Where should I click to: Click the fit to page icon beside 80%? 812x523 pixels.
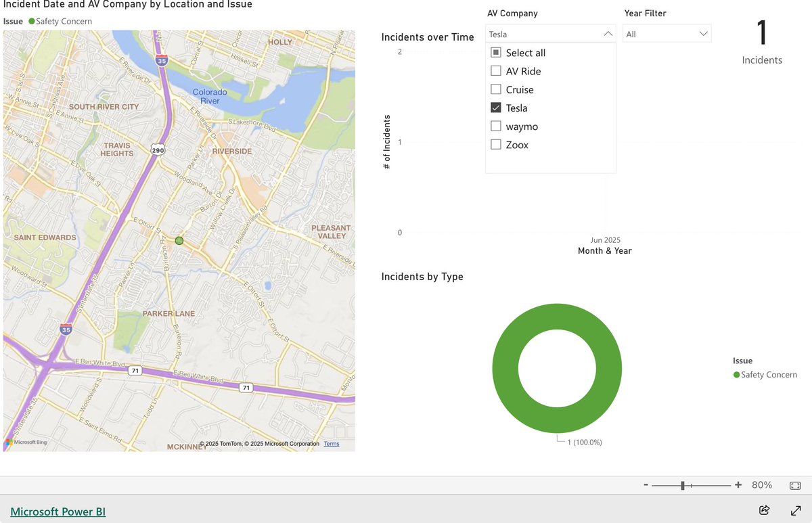(796, 485)
